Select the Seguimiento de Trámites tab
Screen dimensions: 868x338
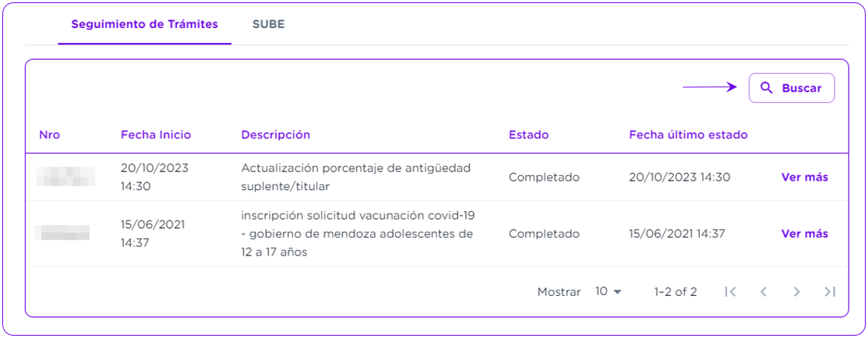[144, 24]
